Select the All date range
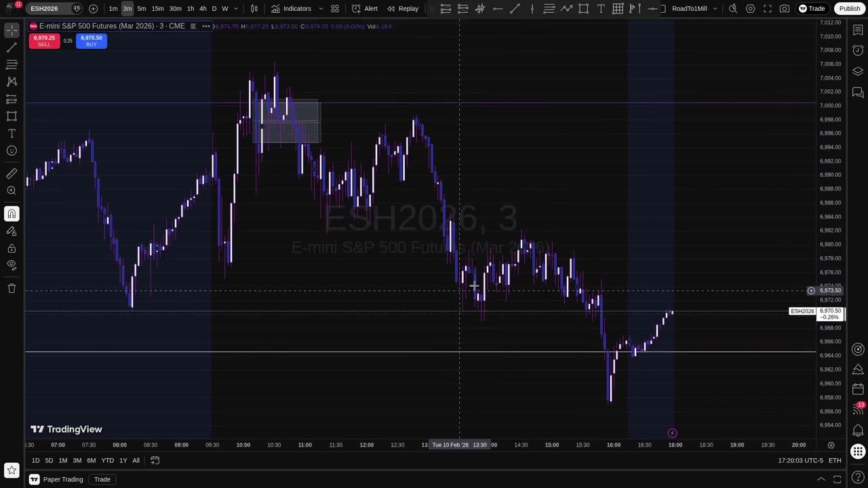Image resolution: width=868 pixels, height=488 pixels. click(136, 461)
